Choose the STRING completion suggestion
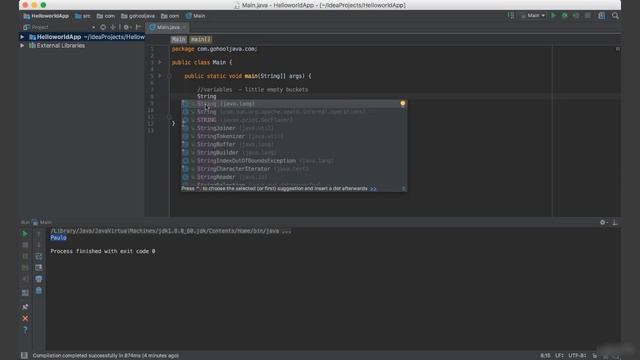 (x=294, y=120)
